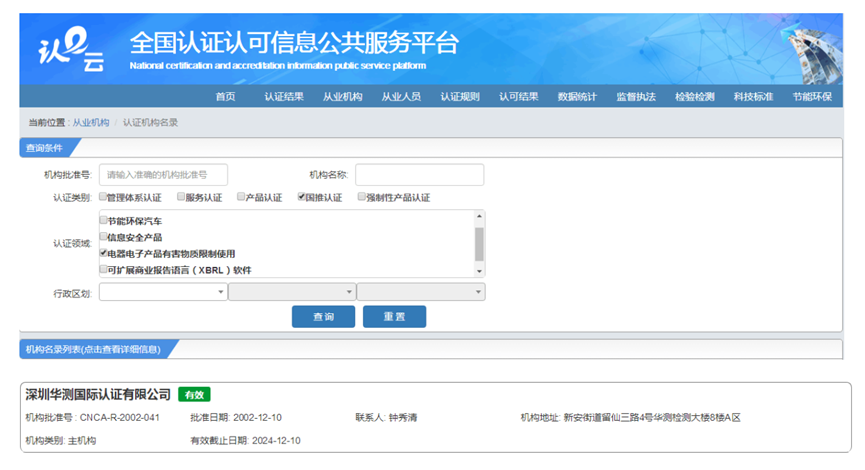Go to 认证结果 in navigation bar
Screen dimensions: 865x470
click(x=284, y=97)
